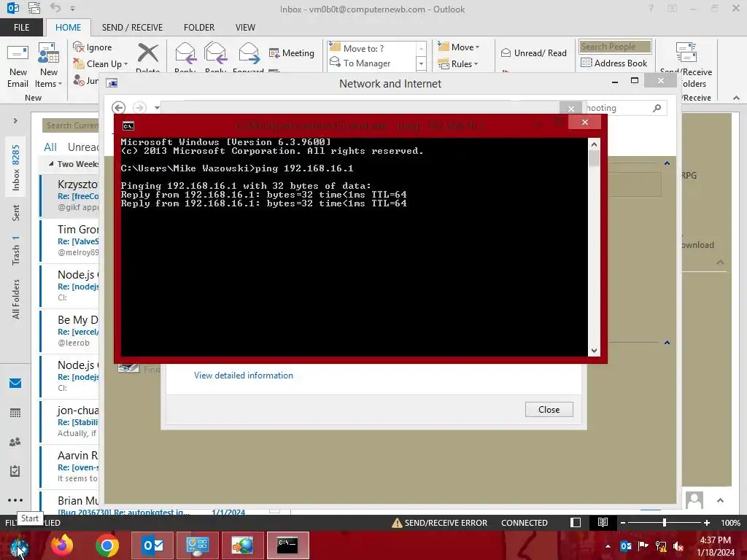Open the jon-chua email in list
747x560 pixels.
pyautogui.click(x=69, y=421)
